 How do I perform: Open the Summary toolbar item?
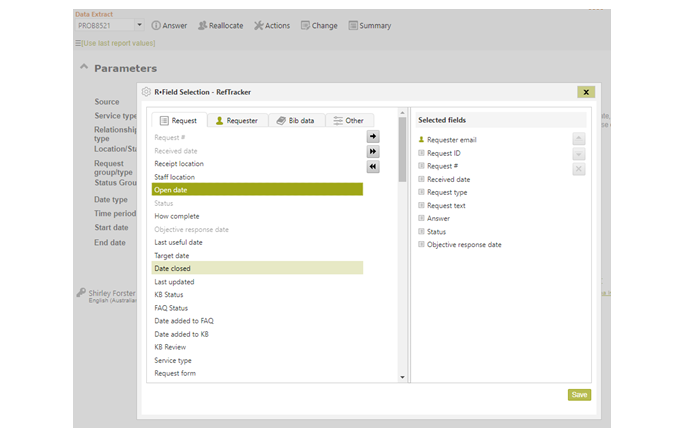370,25
